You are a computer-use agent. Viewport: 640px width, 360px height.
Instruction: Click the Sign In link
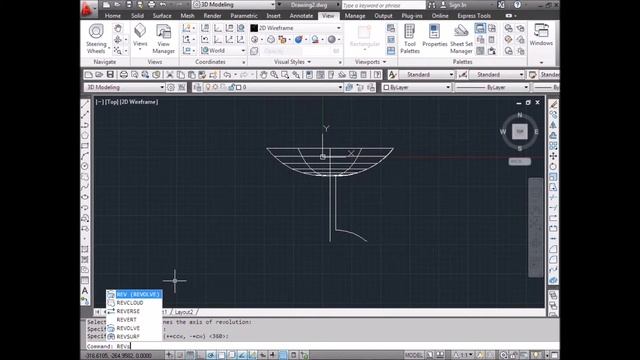coord(457,5)
